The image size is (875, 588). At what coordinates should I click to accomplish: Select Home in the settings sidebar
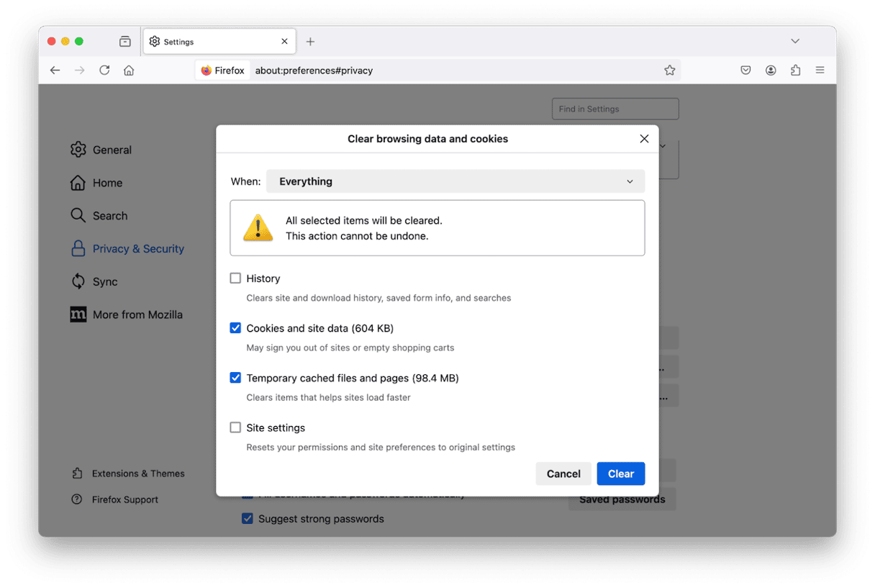tap(106, 183)
